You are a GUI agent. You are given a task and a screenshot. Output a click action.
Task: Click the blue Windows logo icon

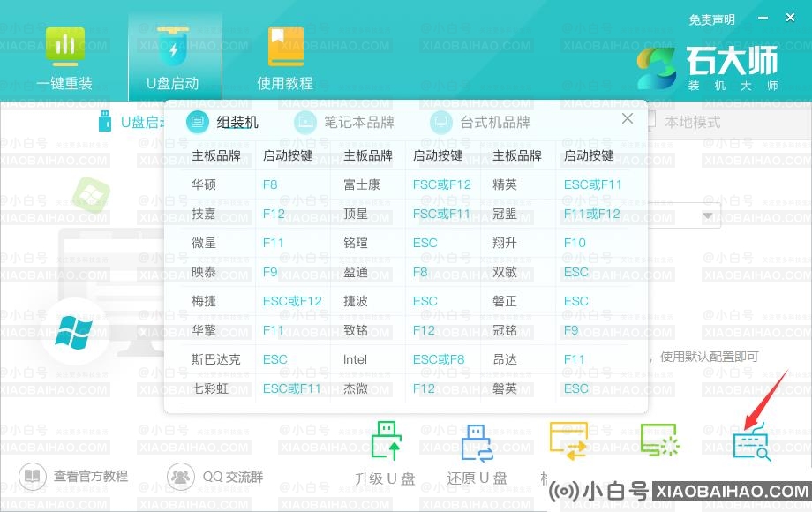pyautogui.click(x=73, y=332)
